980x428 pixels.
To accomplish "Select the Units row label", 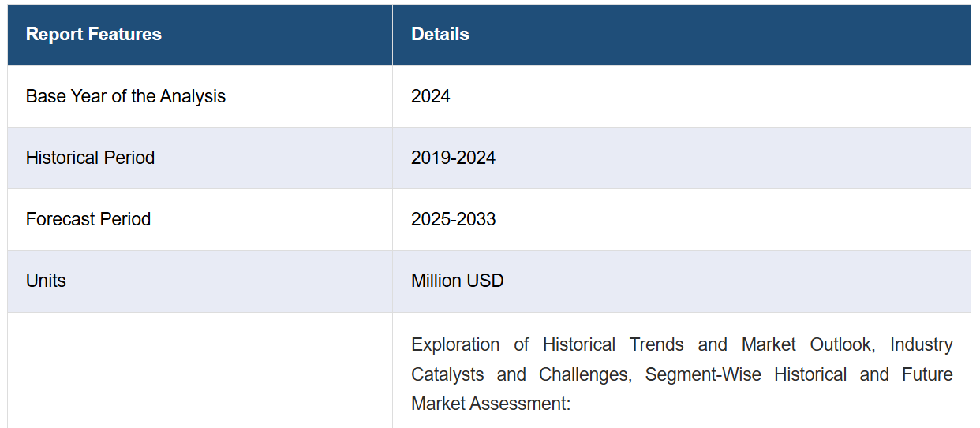I will [46, 281].
